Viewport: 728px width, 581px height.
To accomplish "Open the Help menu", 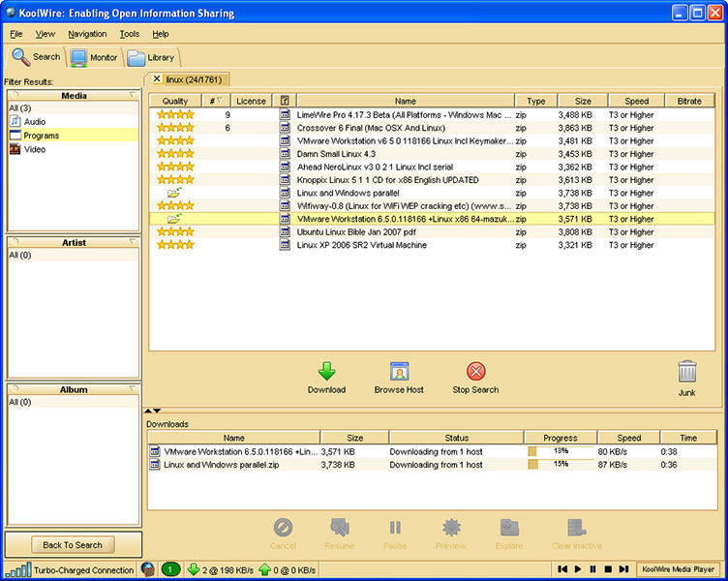I will (161, 34).
